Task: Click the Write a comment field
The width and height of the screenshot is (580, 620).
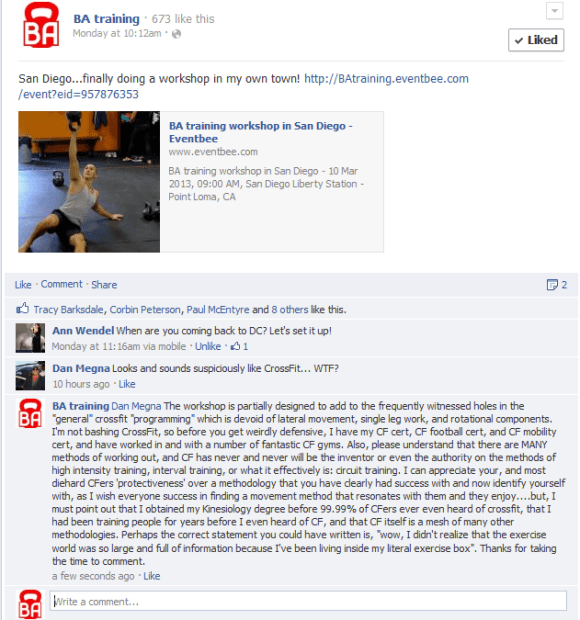Action: pos(308,601)
